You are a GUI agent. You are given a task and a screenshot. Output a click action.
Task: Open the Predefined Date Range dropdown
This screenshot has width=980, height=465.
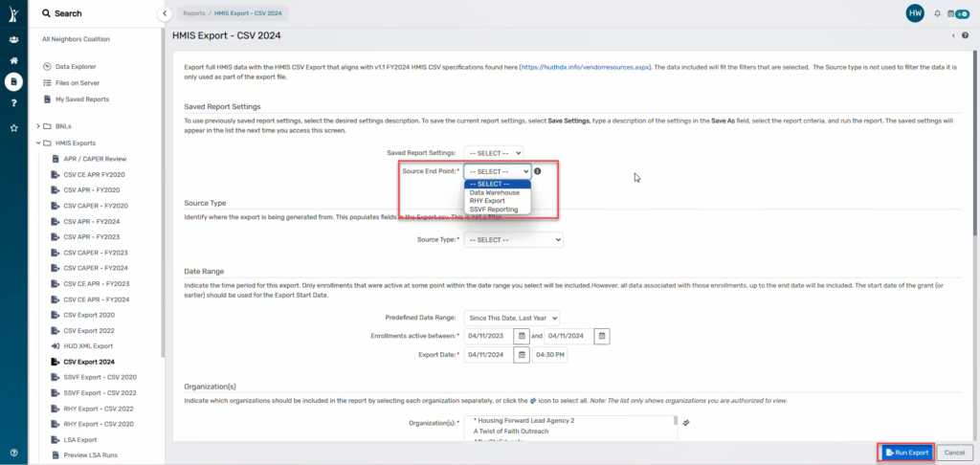pos(512,318)
